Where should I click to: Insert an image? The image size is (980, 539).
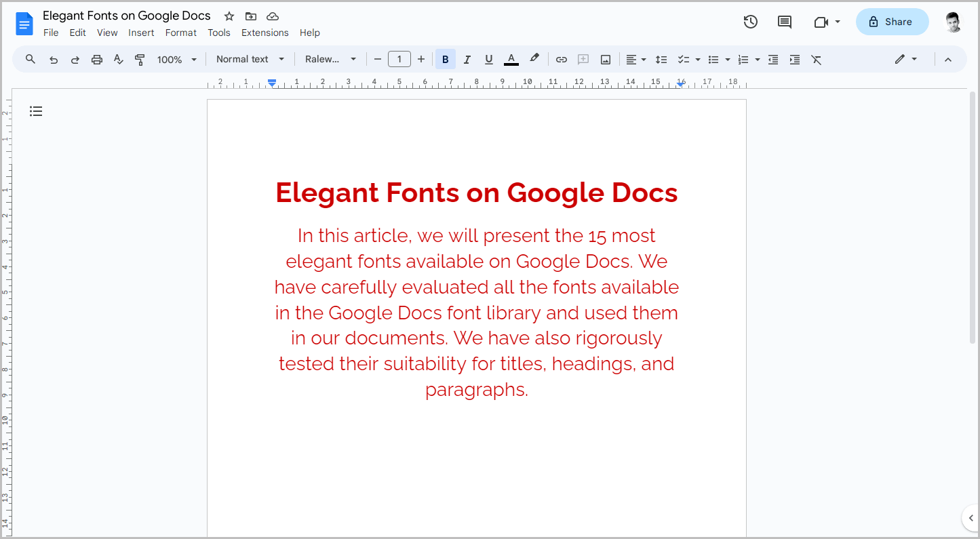pos(604,59)
